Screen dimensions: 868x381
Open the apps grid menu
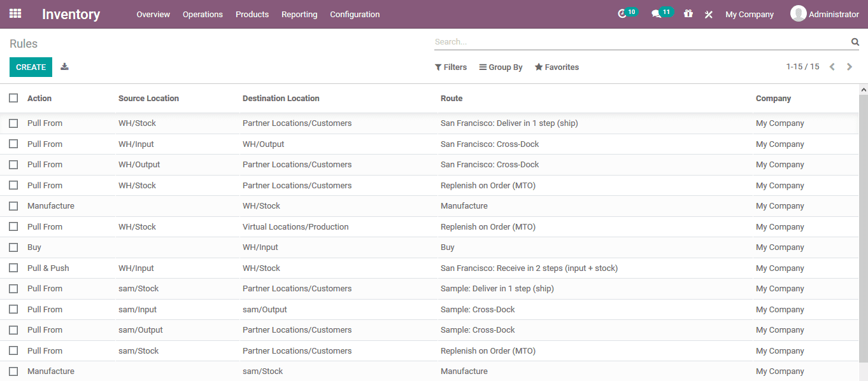pos(15,13)
